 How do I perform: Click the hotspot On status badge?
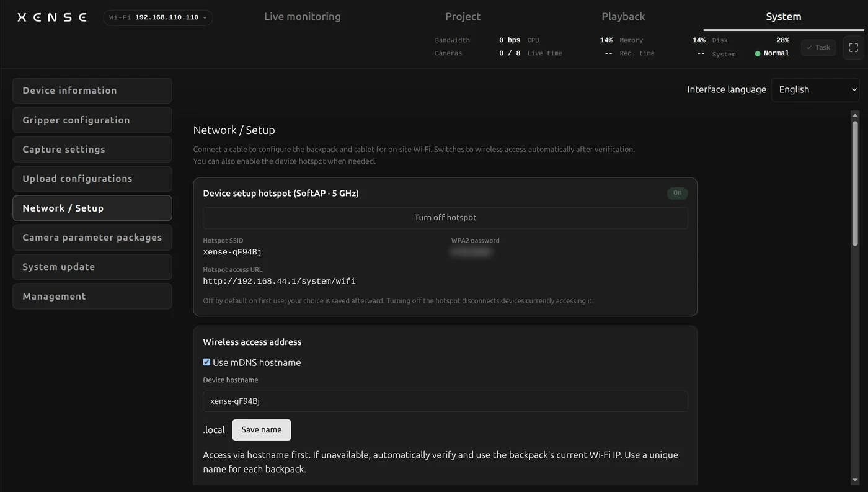[x=677, y=193]
